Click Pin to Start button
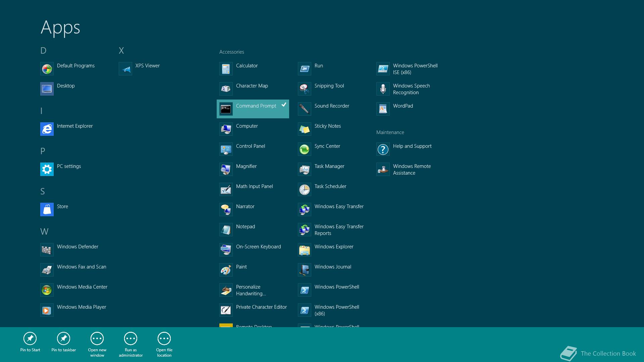The width and height of the screenshot is (644, 362). (x=30, y=342)
